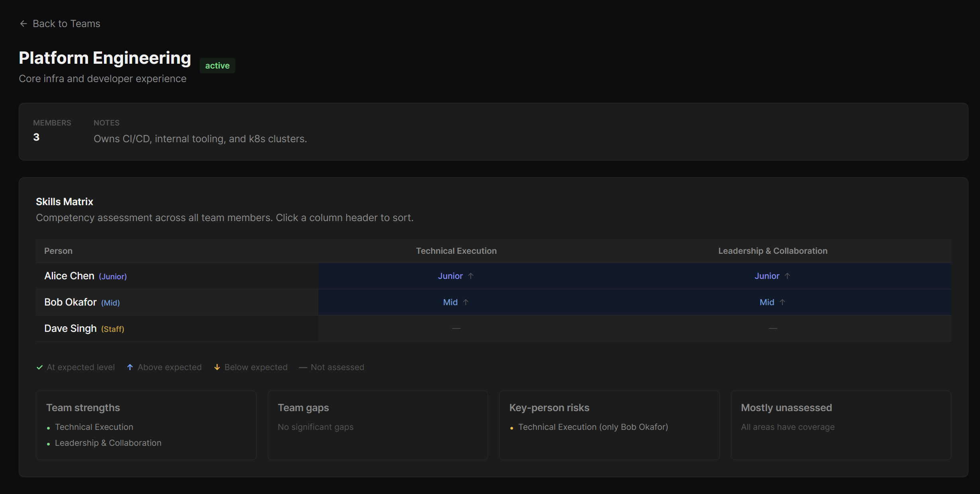Click the up arrow in Alice's Leadership & Collaboration cell

tap(787, 276)
